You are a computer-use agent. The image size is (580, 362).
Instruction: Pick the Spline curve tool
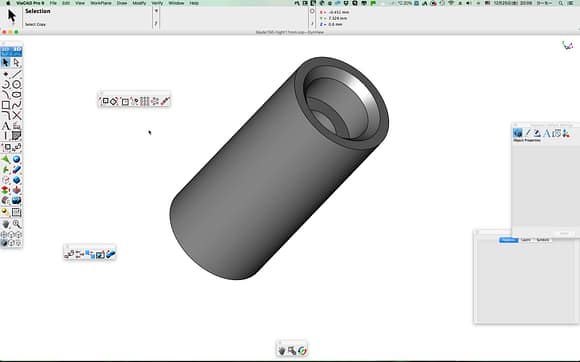pyautogui.click(x=16, y=105)
